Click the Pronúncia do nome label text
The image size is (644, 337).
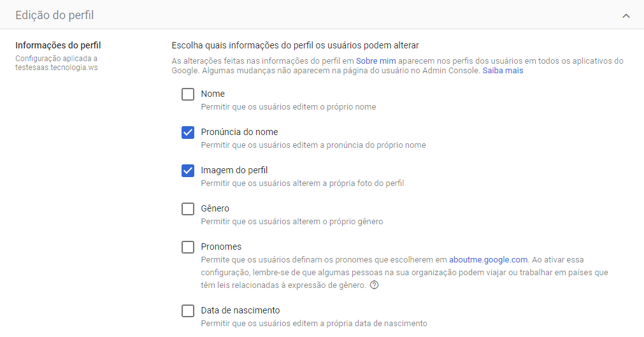coord(240,132)
